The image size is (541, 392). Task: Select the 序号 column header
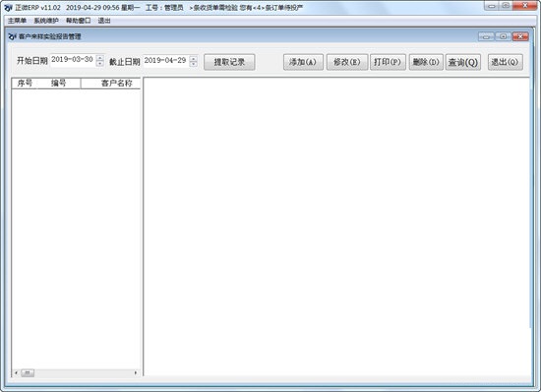tap(25, 83)
